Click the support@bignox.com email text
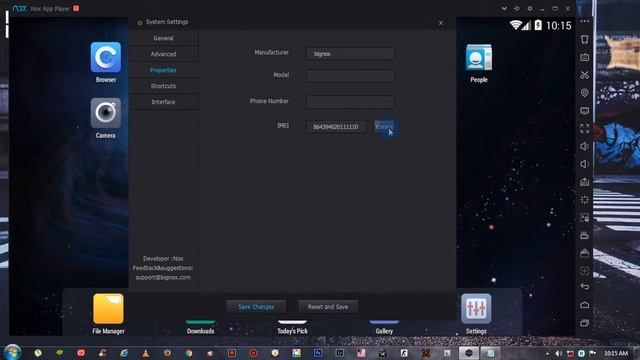The height and width of the screenshot is (360, 640). click(163, 278)
